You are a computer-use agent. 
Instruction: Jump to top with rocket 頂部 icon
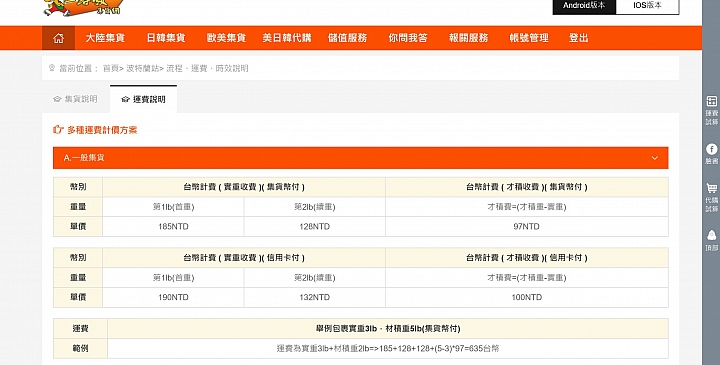tap(711, 240)
